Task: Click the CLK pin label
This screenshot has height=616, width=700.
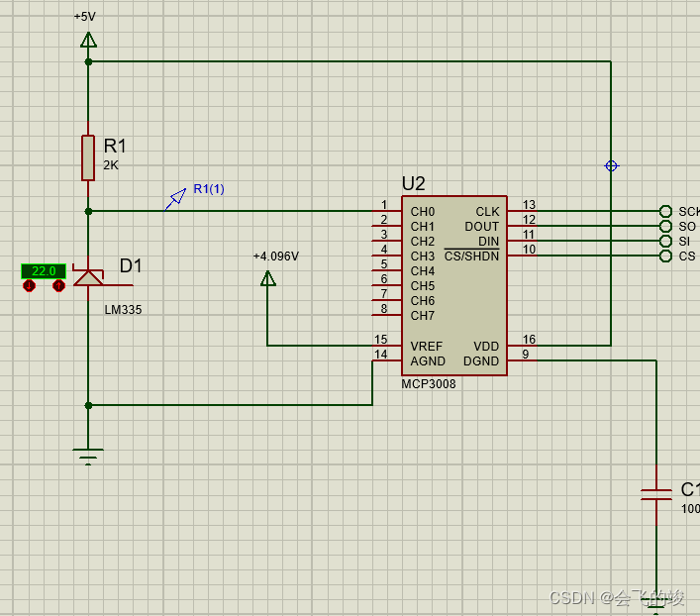Action: click(x=487, y=212)
